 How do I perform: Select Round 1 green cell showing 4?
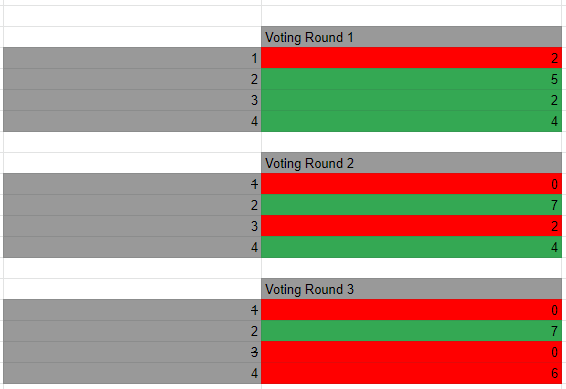click(x=412, y=121)
